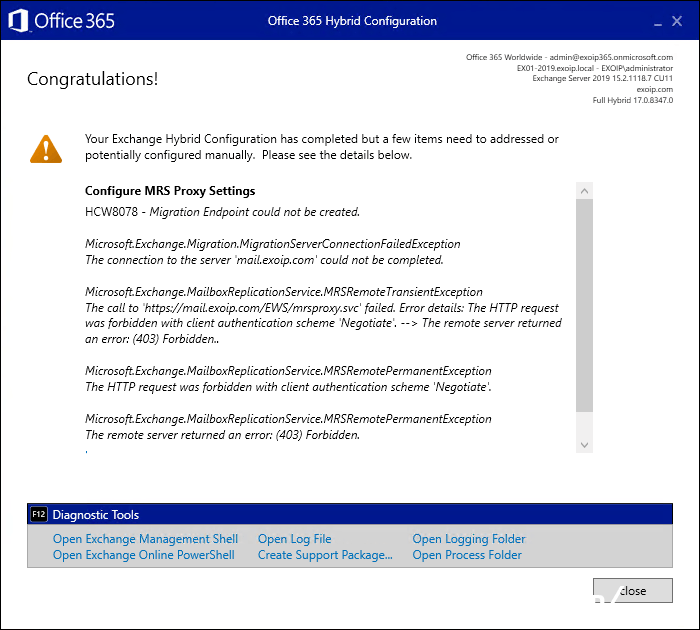The width and height of the screenshot is (700, 630).
Task: Open Exchange Online PowerShell
Action: (x=144, y=555)
